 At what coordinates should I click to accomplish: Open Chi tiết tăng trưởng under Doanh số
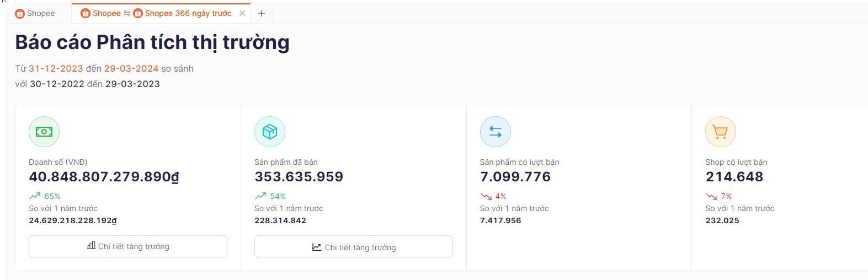(128, 246)
